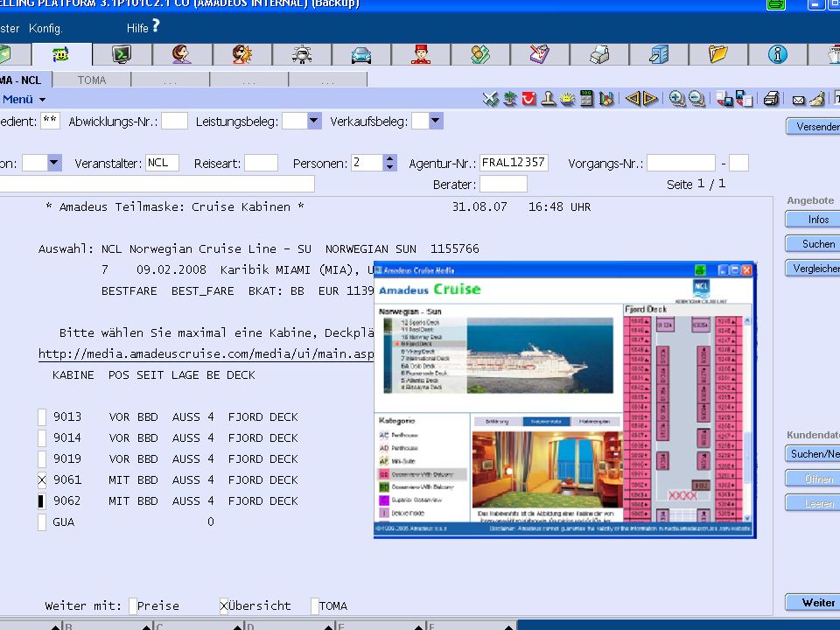Select Kabinenfoto tab in Cruise Media
Screen dimensions: 840x630
point(546,422)
